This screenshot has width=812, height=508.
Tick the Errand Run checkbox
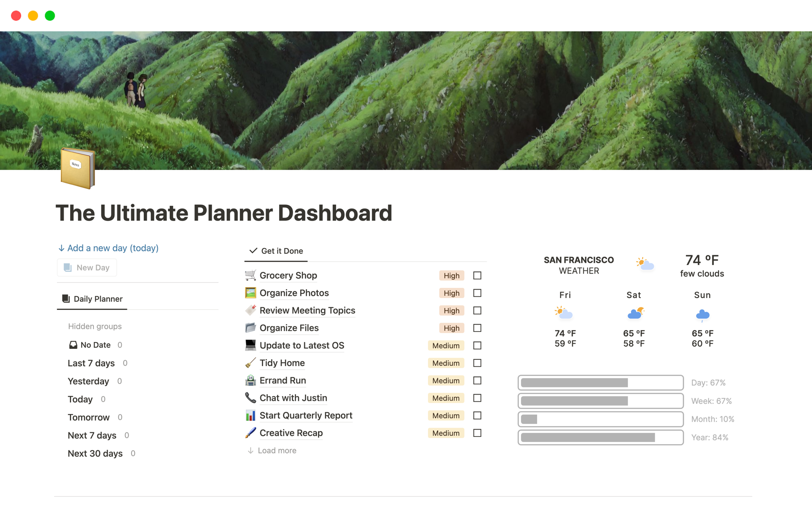coord(477,381)
